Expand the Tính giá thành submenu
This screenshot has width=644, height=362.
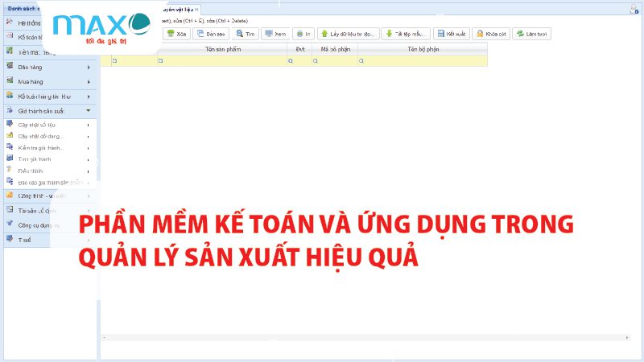click(x=88, y=159)
